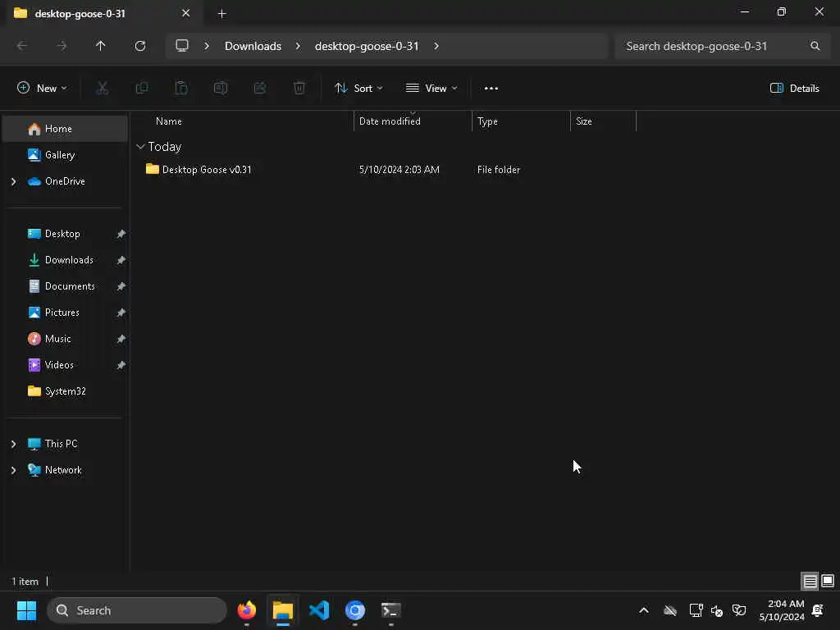Open the notification bell icon

click(x=818, y=610)
